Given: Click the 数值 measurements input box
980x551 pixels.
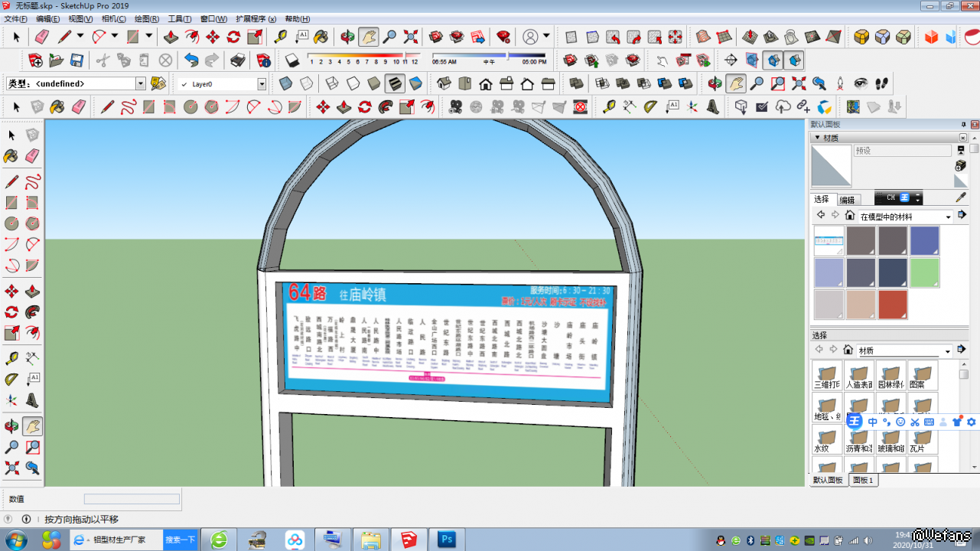Looking at the screenshot, I should 132,499.
